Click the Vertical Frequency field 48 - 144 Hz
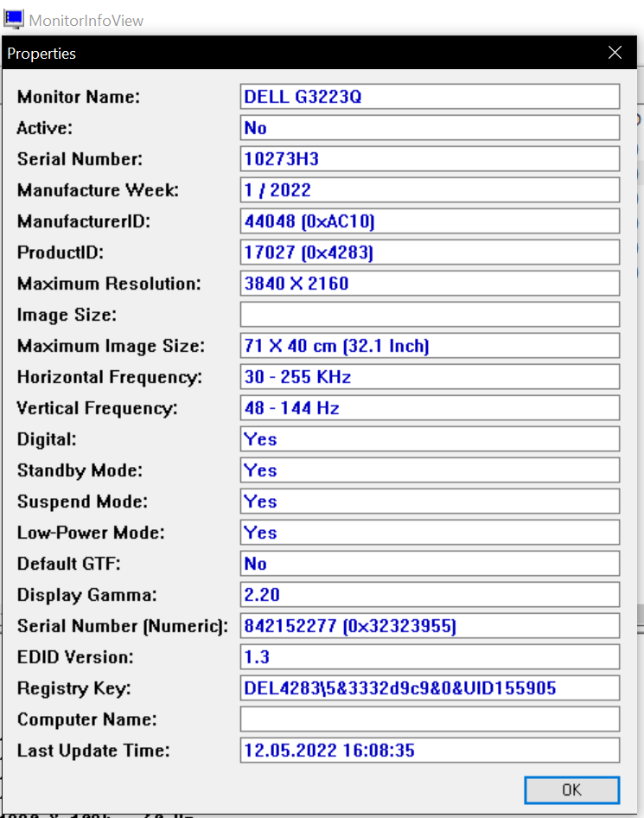Screen dimensions: 644x818 430,408
